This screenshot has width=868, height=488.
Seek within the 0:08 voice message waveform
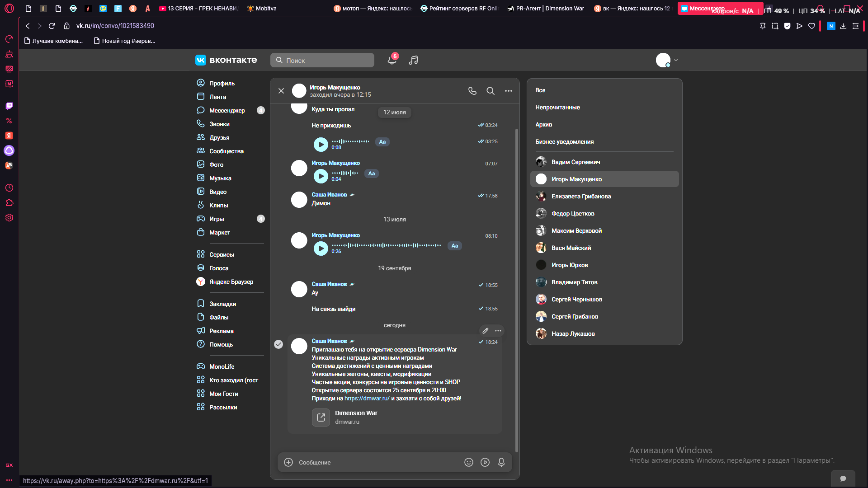point(350,141)
